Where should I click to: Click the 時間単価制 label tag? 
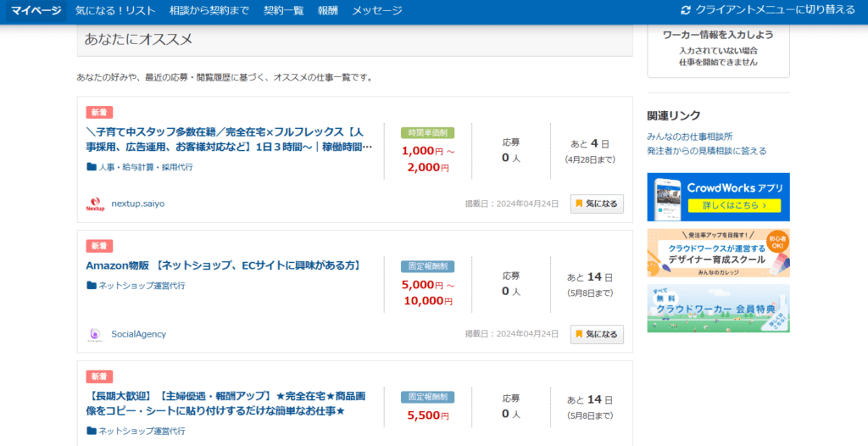click(427, 133)
